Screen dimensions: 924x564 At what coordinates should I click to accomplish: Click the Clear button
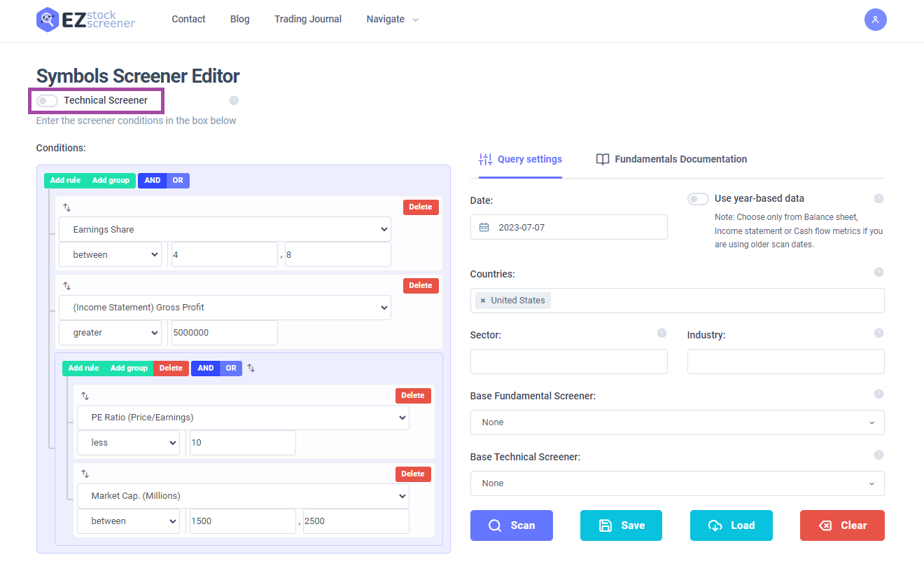[842, 525]
